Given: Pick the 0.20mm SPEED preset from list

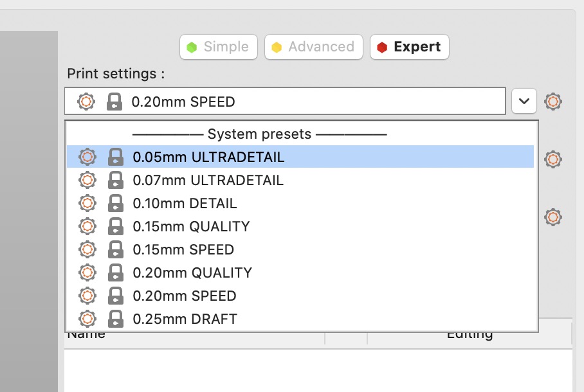Looking at the screenshot, I should tap(185, 296).
